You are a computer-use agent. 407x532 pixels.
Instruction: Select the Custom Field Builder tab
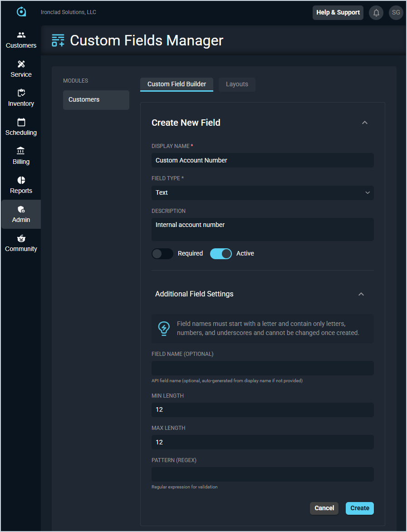[177, 84]
